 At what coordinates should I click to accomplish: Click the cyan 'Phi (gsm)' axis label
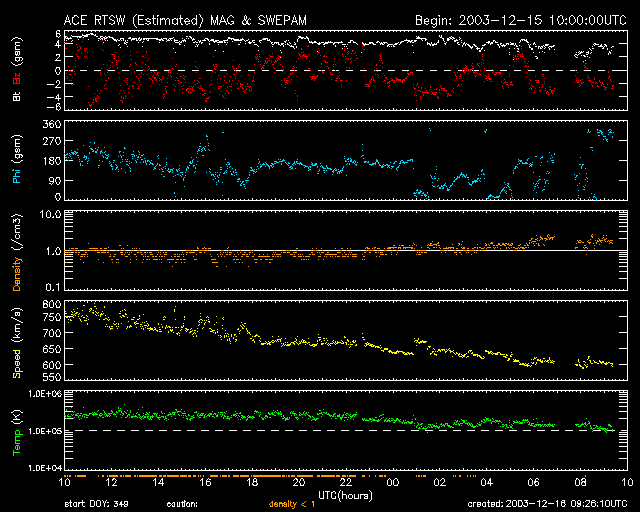(x=17, y=159)
